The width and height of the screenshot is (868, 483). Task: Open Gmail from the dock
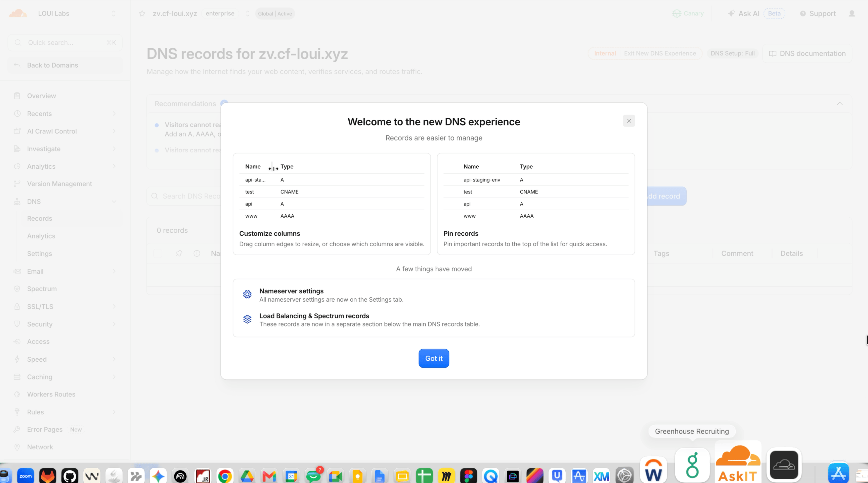tap(269, 475)
